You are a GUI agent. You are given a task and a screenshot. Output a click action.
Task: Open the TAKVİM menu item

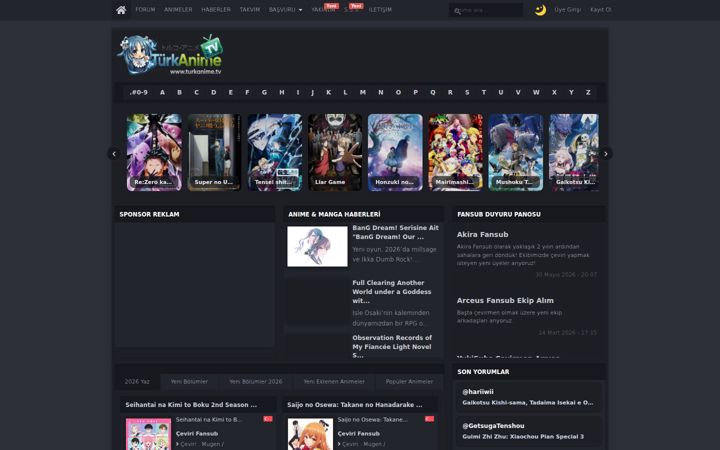coord(250,10)
